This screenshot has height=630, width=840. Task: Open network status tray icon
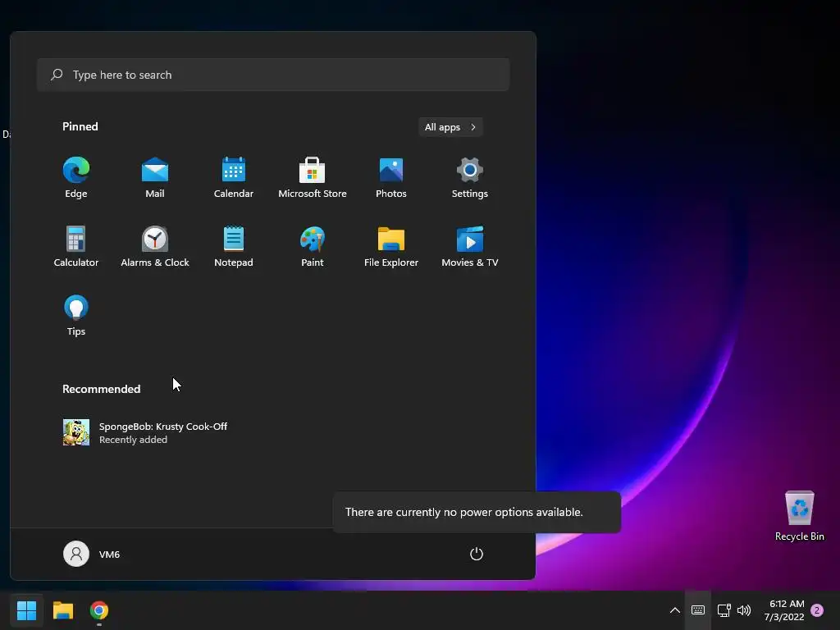pyautogui.click(x=724, y=610)
